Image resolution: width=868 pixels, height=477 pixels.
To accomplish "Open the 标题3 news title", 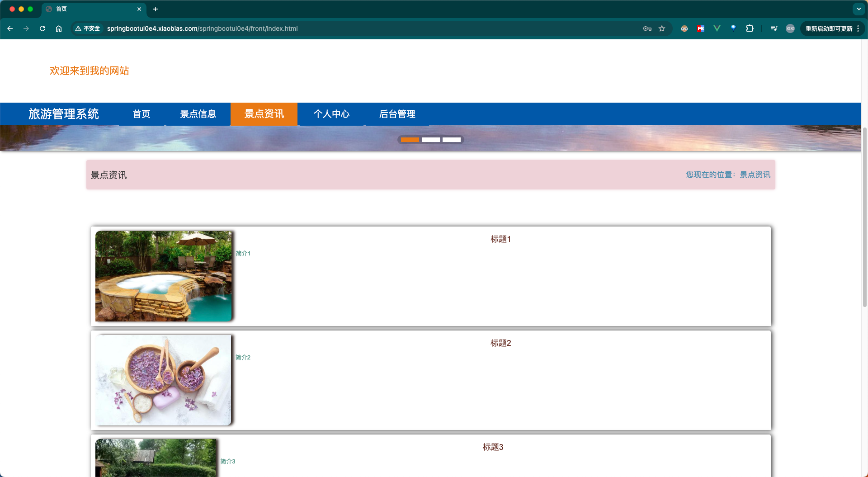I will tap(493, 447).
